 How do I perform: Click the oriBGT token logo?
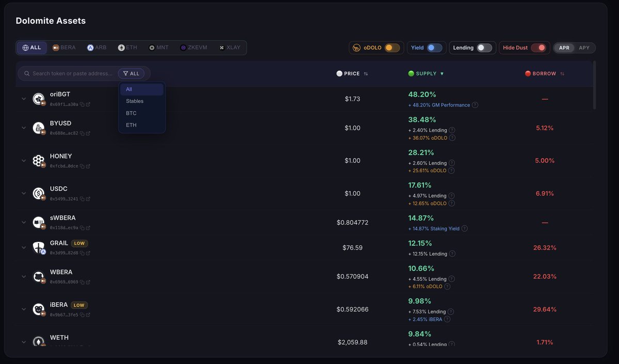coord(38,98)
